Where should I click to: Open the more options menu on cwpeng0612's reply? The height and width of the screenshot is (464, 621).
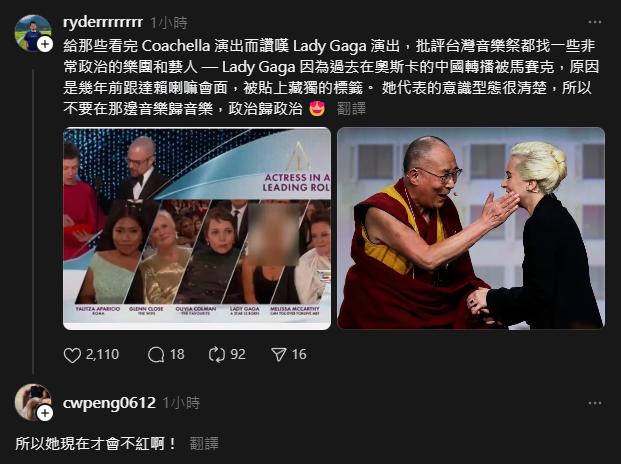[595, 403]
